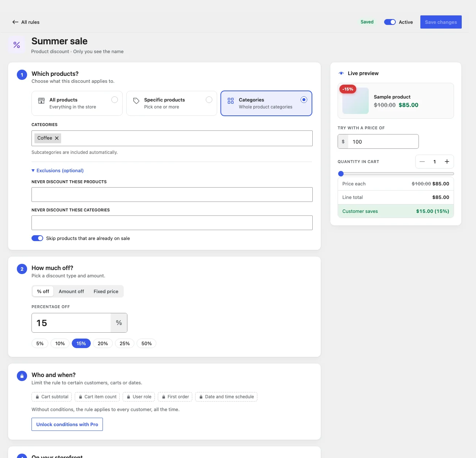Click Save changes button

coord(441,22)
